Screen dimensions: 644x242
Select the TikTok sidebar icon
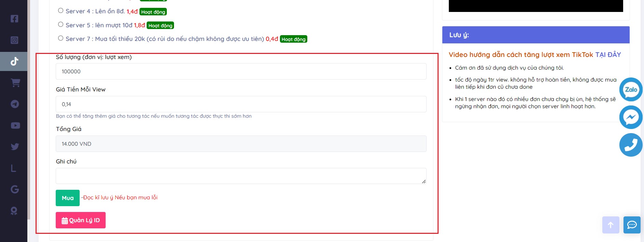point(14,61)
